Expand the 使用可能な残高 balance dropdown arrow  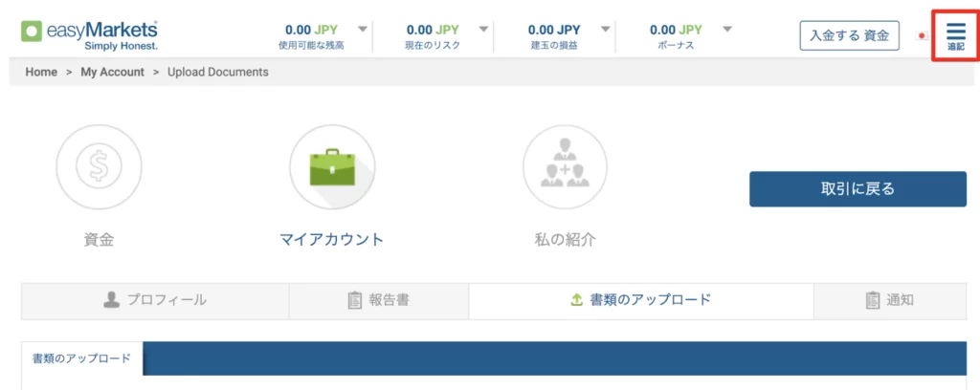coord(362,30)
